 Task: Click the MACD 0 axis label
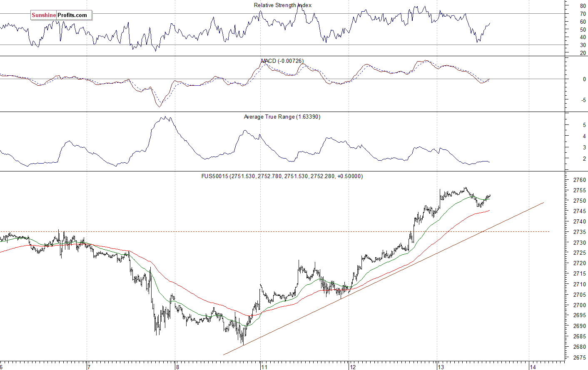pyautogui.click(x=584, y=79)
